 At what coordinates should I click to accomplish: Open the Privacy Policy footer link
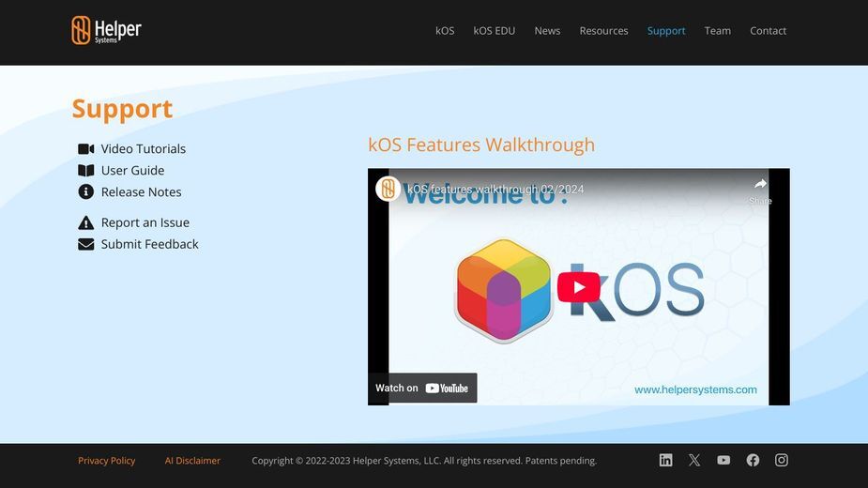pos(106,460)
